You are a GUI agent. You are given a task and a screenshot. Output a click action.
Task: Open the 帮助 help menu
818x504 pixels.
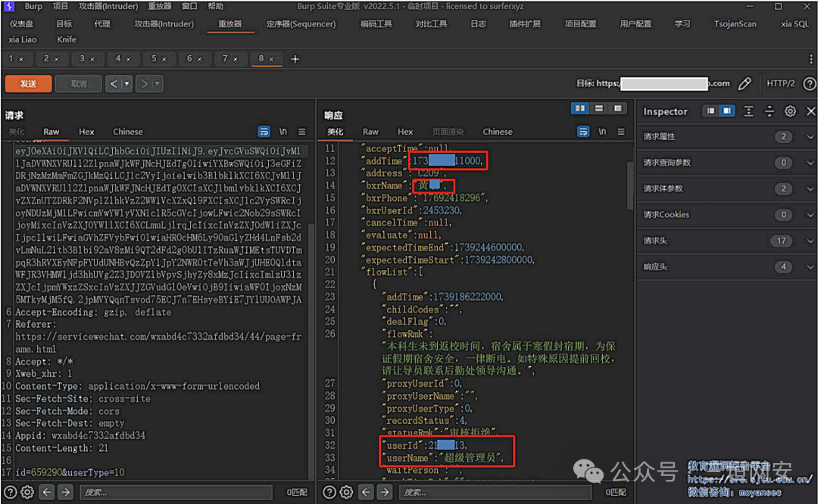215,6
